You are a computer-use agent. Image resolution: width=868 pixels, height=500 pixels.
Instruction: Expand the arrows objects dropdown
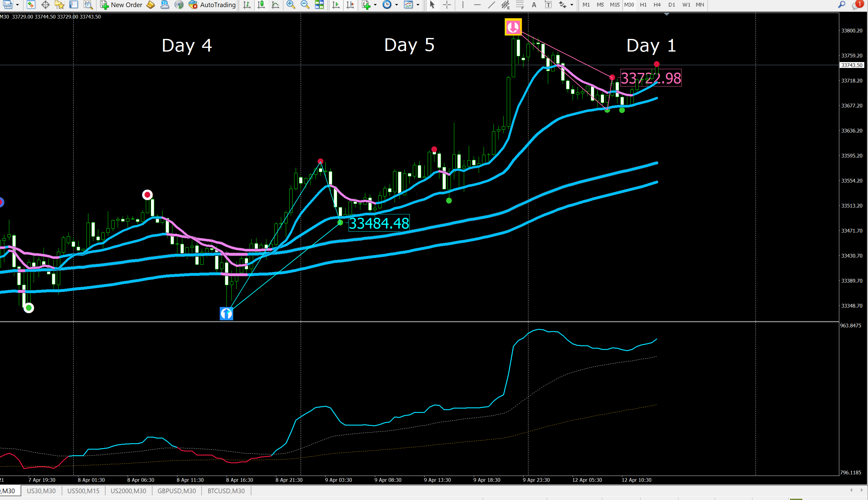(572, 5)
